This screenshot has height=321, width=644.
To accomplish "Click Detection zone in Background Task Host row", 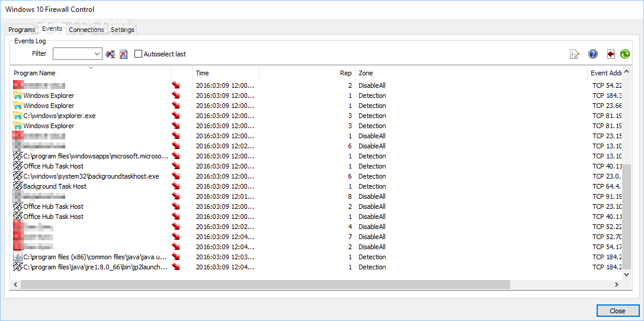I will pos(372,186).
